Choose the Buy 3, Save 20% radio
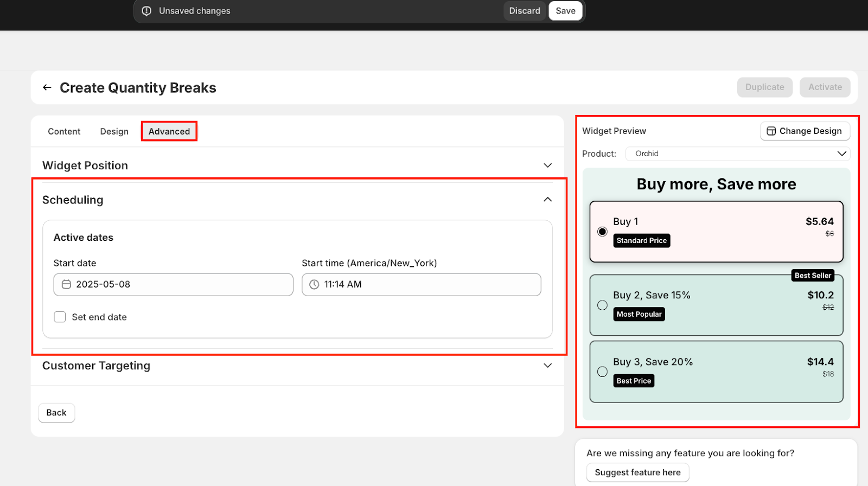This screenshot has width=868, height=486. click(x=602, y=372)
